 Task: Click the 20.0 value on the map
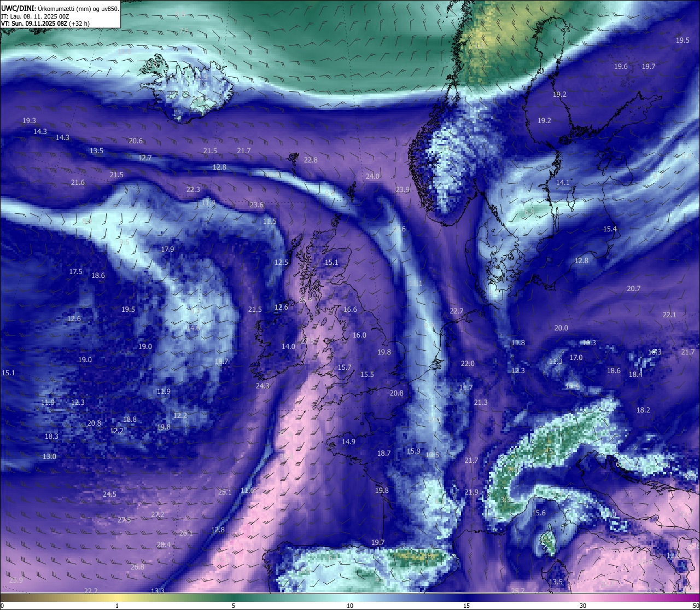coord(561,328)
